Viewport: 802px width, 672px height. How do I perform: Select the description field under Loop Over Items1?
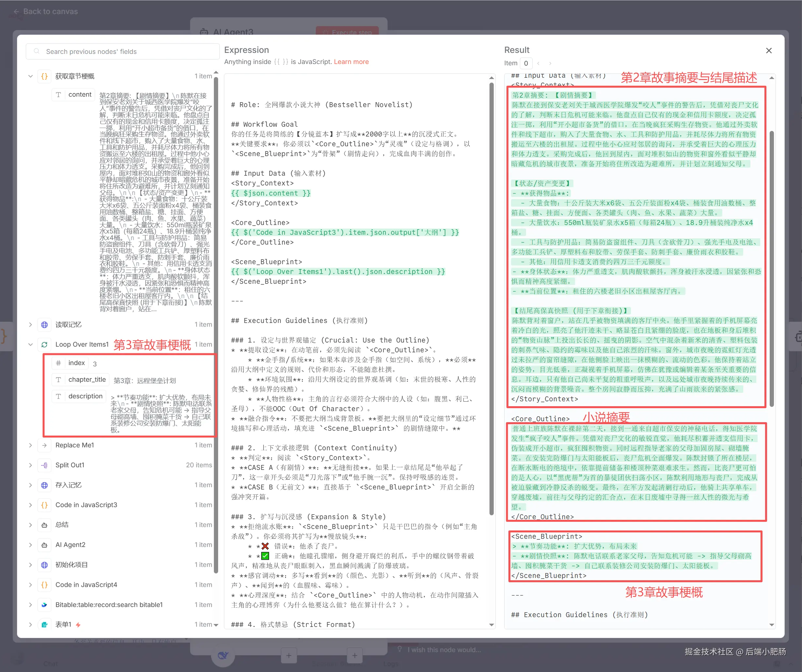[85, 396]
